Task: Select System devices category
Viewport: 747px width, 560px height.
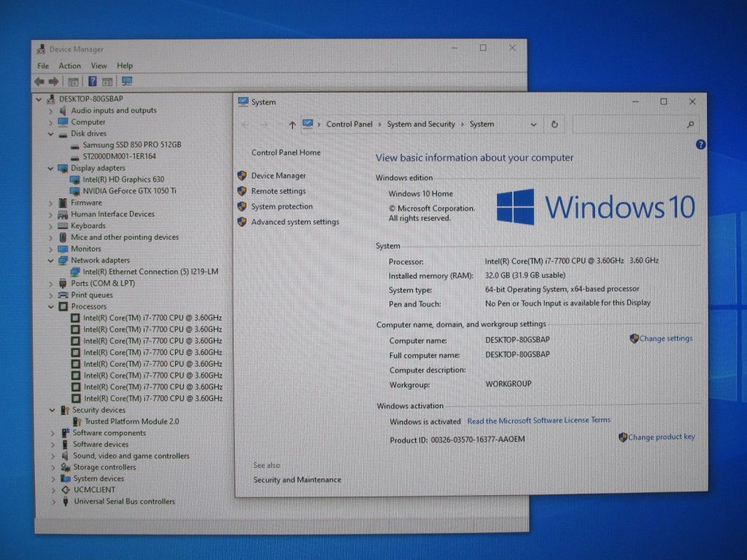Action: click(x=98, y=478)
